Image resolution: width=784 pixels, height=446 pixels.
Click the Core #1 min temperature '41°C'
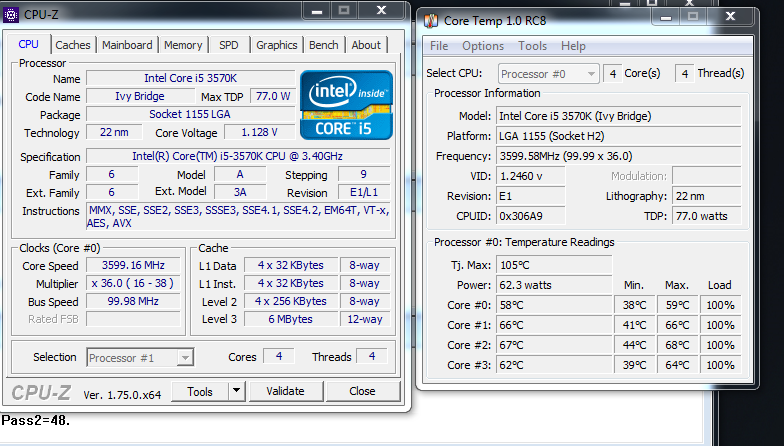coord(634,325)
